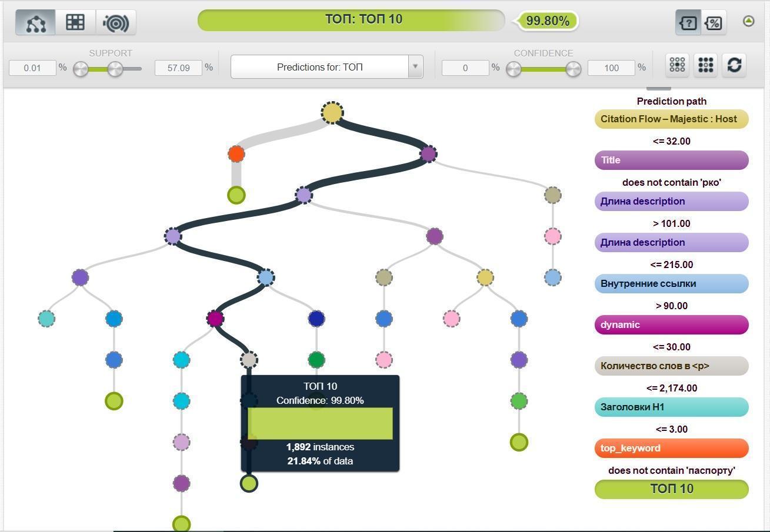Click the top_keyword path pill
Screen dimensions: 770x532
(x=671, y=448)
